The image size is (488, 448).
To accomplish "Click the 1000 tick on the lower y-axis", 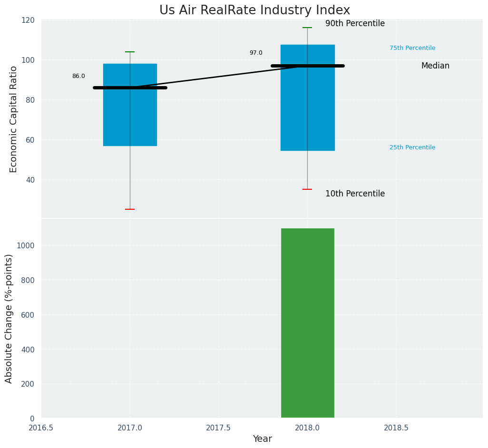I will (27, 246).
